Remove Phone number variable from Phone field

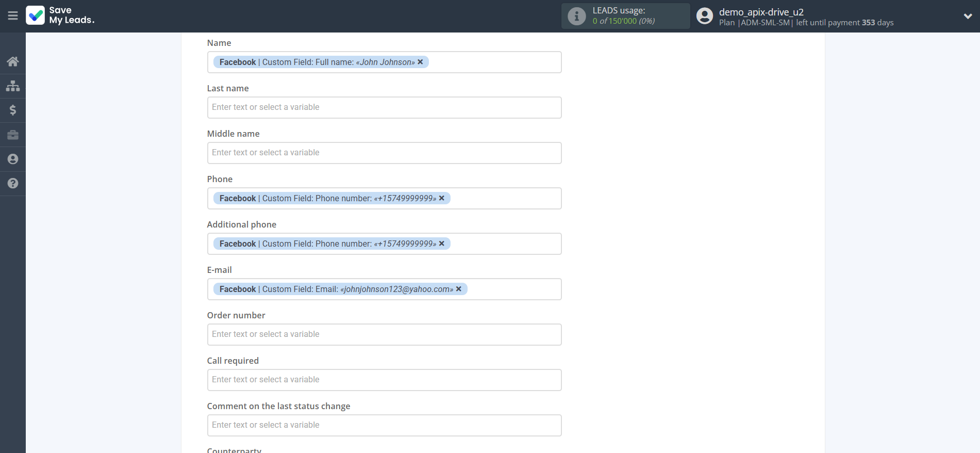pos(441,198)
